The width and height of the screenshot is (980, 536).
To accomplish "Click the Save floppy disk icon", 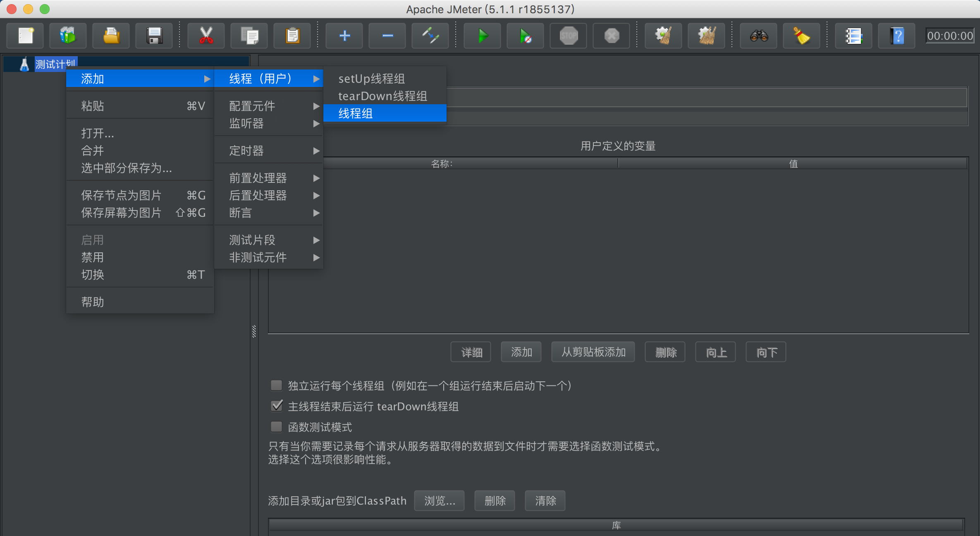I will click(154, 36).
